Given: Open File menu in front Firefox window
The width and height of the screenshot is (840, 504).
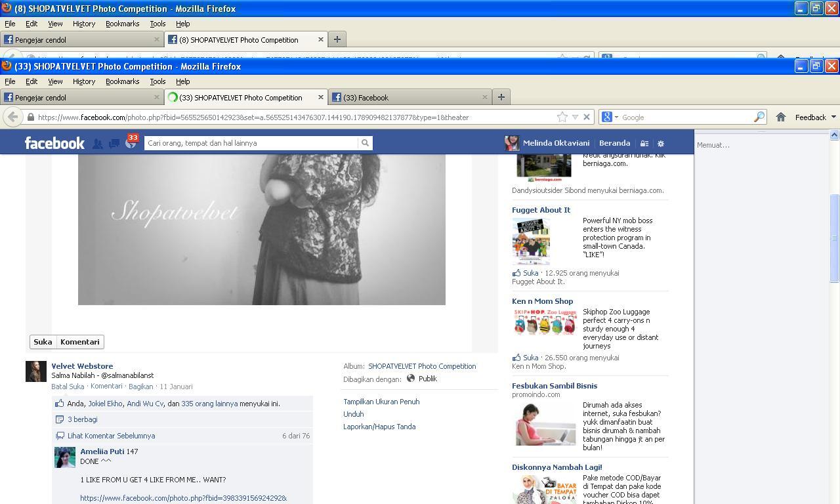Looking at the screenshot, I should [x=10, y=81].
